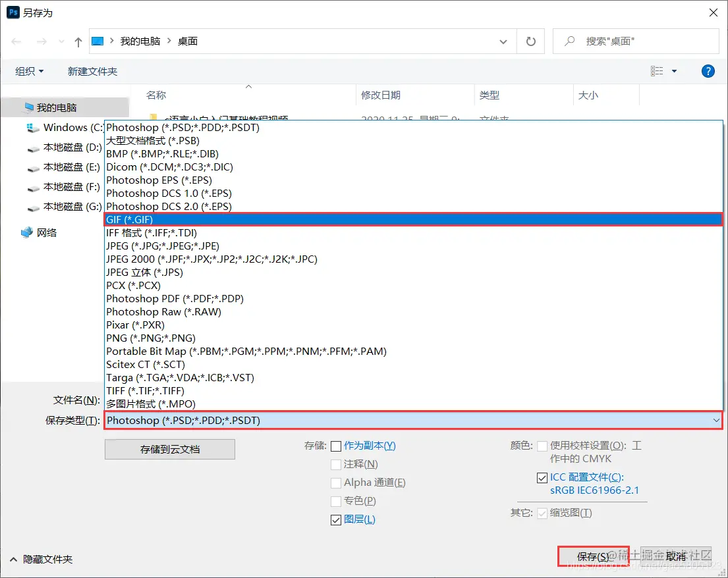Click the back navigation arrow
Viewport: 728px width, 578px height.
point(16,41)
